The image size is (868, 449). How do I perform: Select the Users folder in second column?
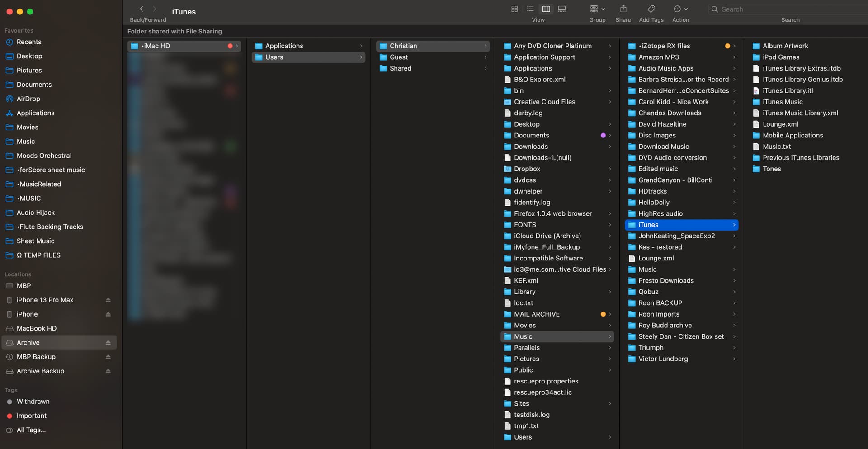pos(309,57)
